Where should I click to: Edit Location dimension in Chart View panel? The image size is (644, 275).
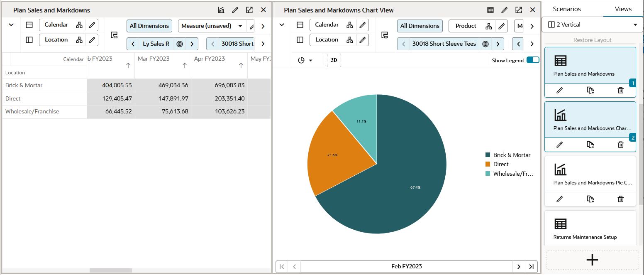(x=363, y=40)
